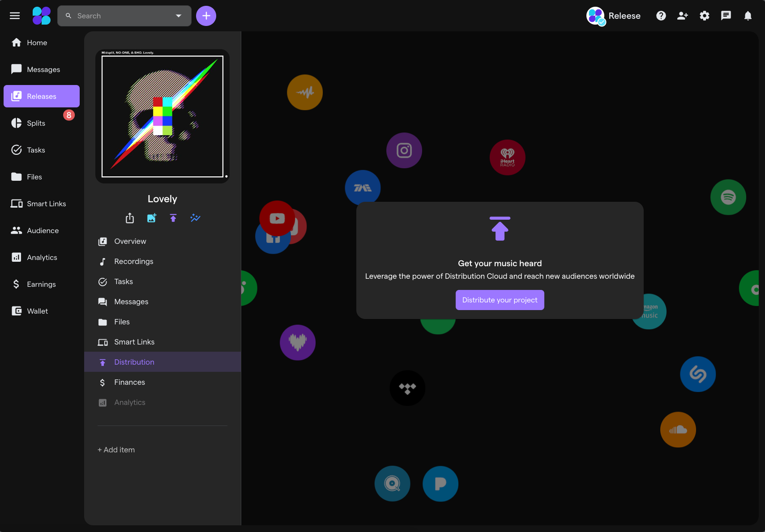Open Audience in the main sidebar
The height and width of the screenshot is (532, 765).
pos(42,230)
